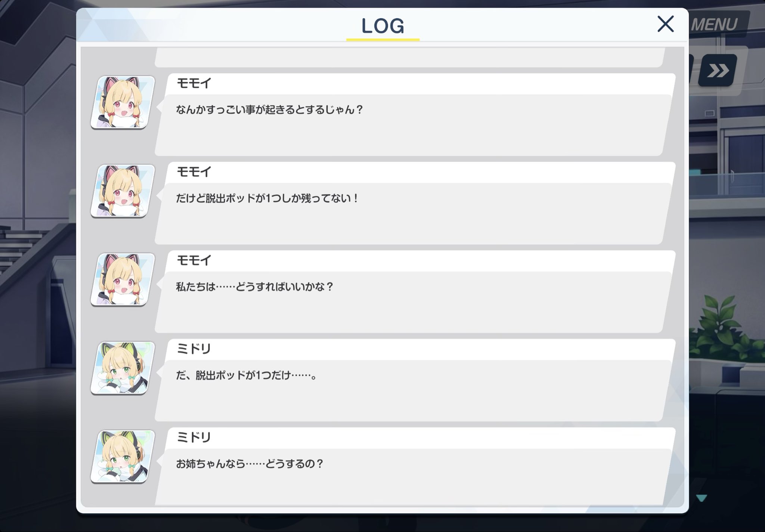Open the MENU button behind the log
Viewport: 765px width, 532px height.
(714, 25)
